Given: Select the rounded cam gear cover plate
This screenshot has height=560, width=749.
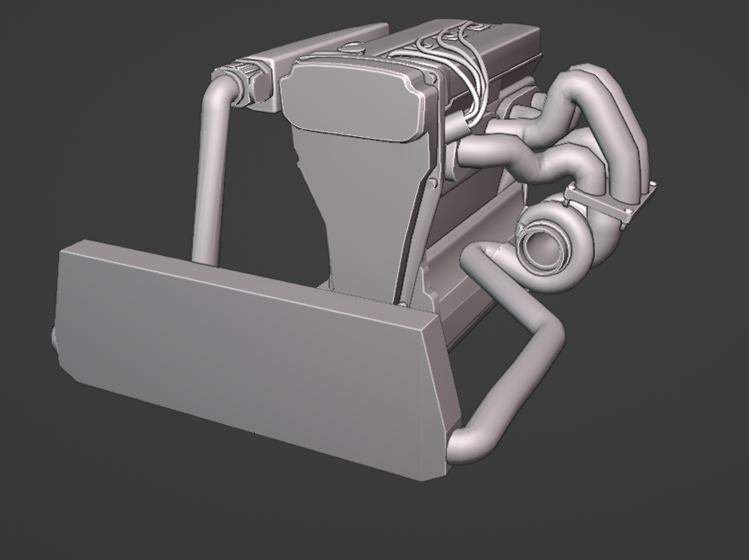Looking at the screenshot, I should click(353, 103).
